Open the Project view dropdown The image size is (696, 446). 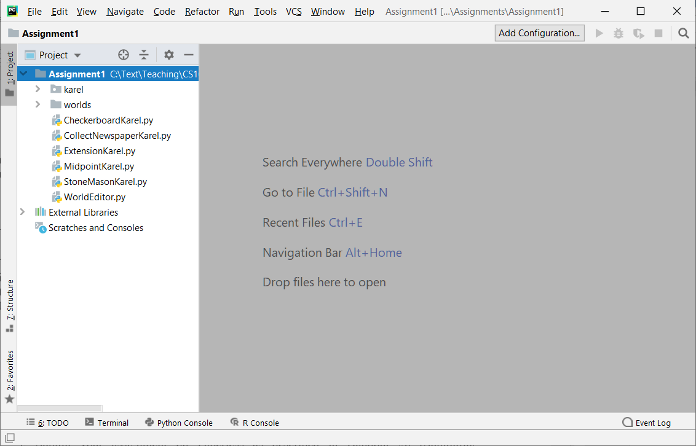[60, 55]
